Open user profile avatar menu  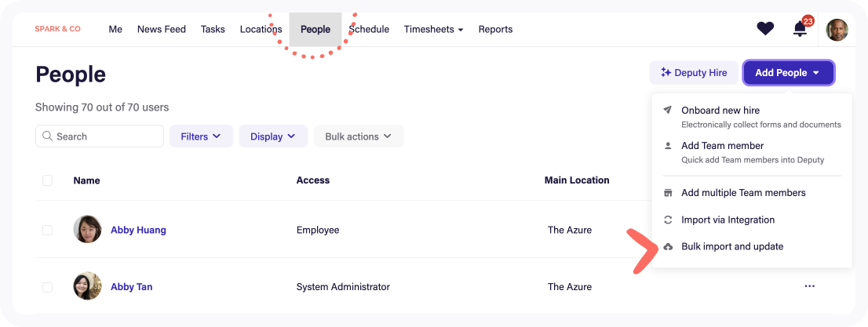coord(837,30)
